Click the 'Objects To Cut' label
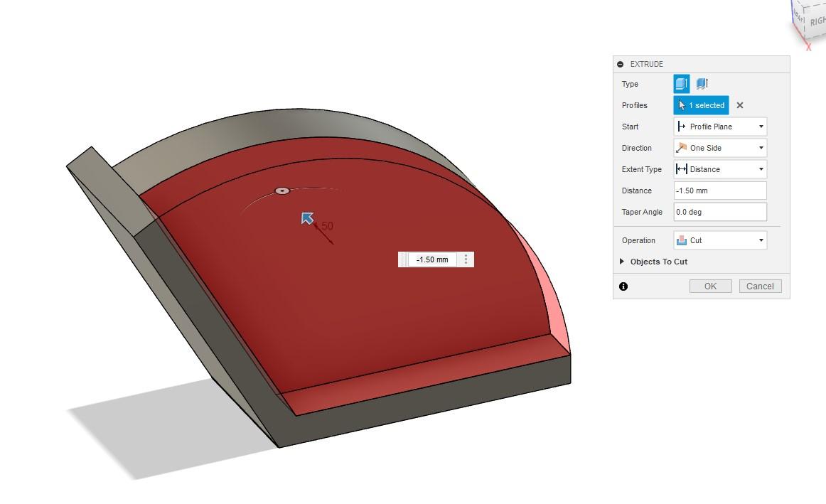Screen dimensions: 826x504 click(658, 262)
